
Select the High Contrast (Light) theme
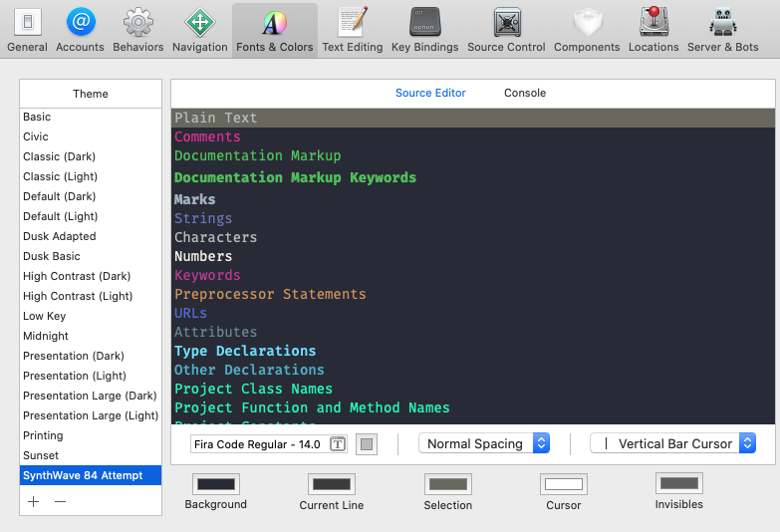(91, 296)
